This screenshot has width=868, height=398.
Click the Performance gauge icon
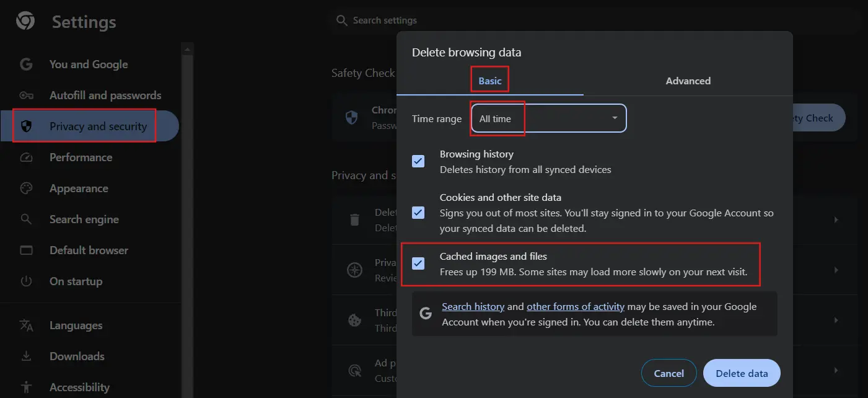[x=26, y=157]
